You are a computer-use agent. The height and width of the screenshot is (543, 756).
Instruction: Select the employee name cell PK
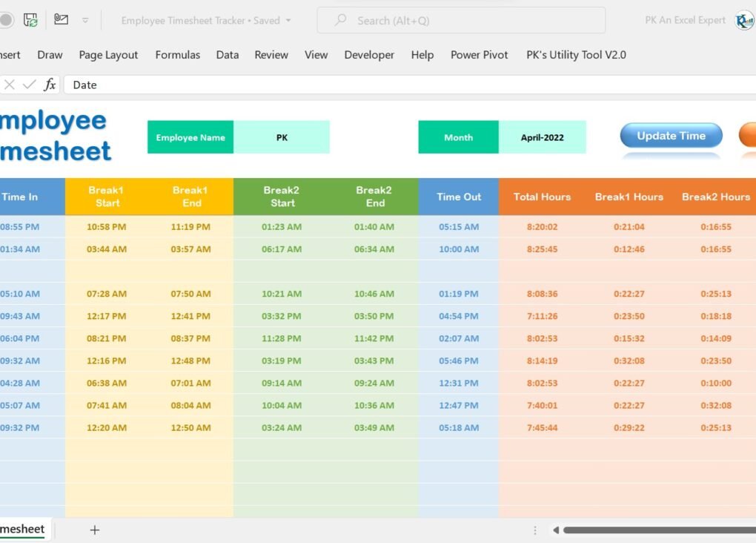pos(282,137)
